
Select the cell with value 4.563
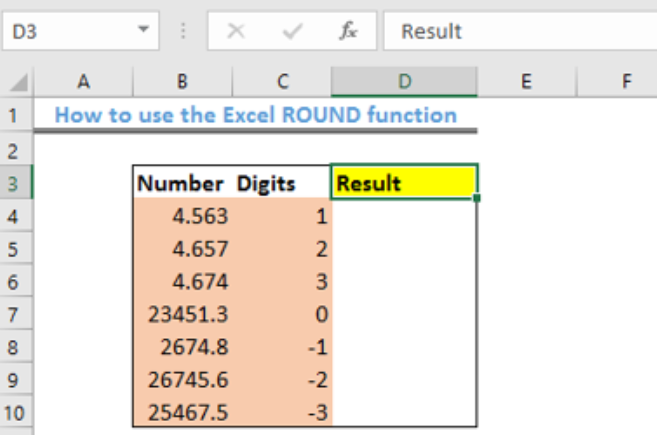tap(183, 216)
